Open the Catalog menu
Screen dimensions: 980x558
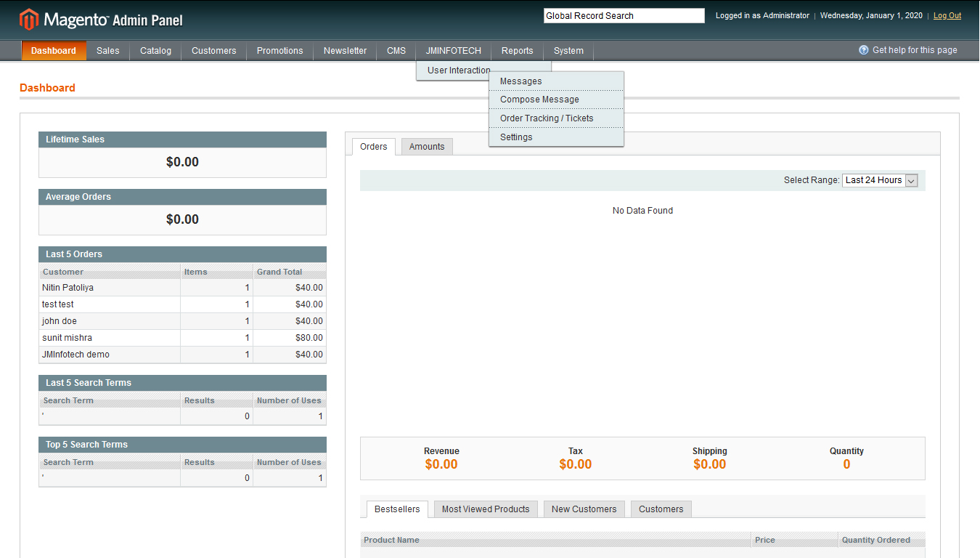[x=155, y=51]
